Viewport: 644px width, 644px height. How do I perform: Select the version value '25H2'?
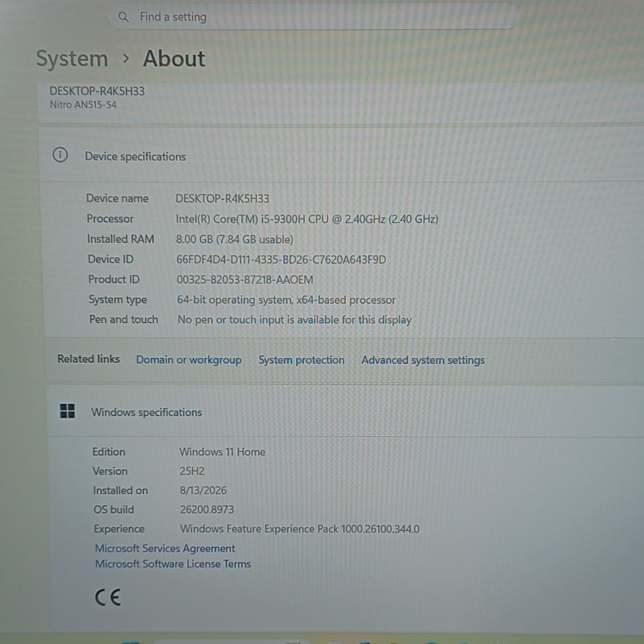coord(192,471)
